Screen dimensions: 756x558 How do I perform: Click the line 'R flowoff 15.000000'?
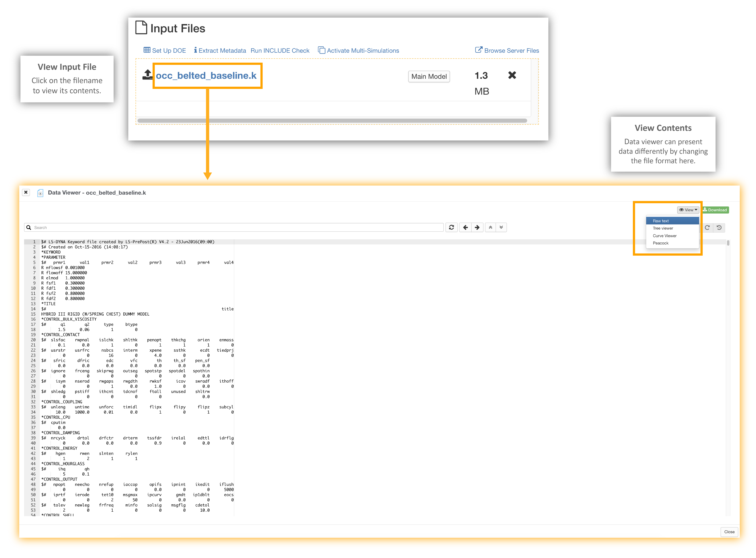64,273
